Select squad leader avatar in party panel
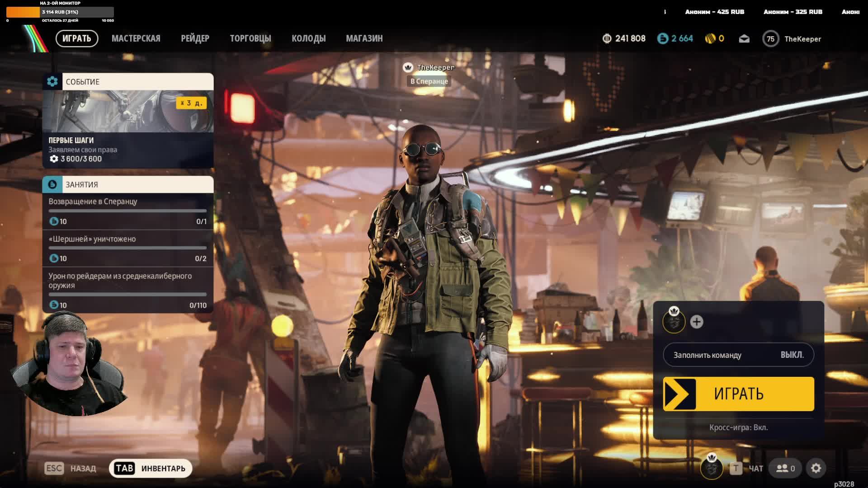Image resolution: width=868 pixels, height=488 pixels. [674, 322]
